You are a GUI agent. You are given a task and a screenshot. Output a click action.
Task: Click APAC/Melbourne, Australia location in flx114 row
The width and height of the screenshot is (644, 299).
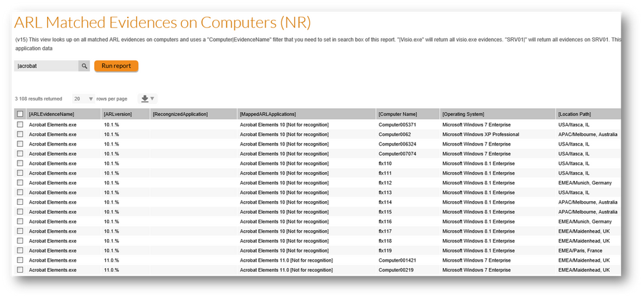click(x=587, y=202)
